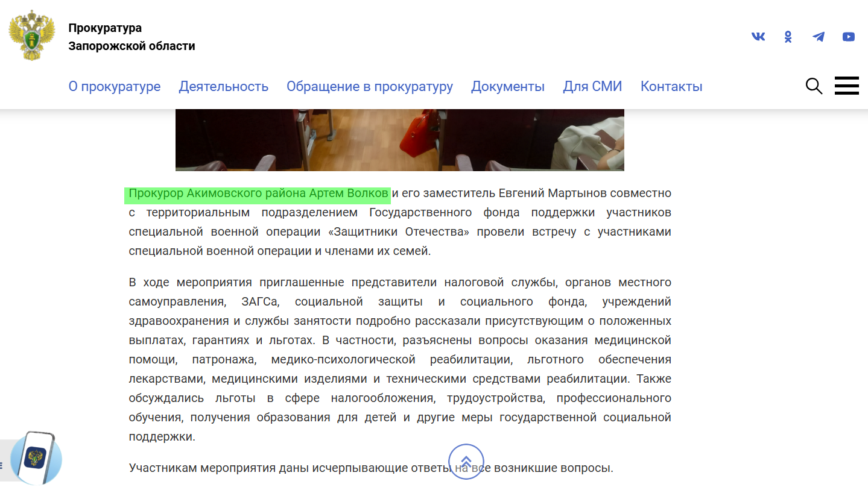Screen dimensions: 868x490
Task: Click the circular app widget bubble
Action: click(36, 459)
